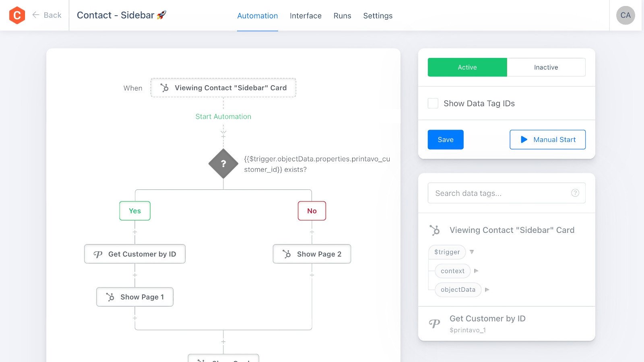Screen dimensions: 644x362
Task: Collapse the $trigger data tag arrow
Action: point(472,252)
